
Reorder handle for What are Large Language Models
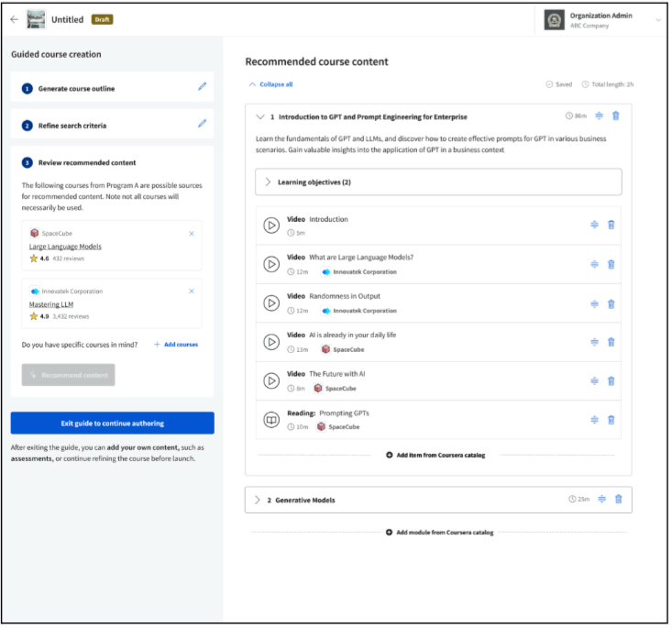point(594,264)
